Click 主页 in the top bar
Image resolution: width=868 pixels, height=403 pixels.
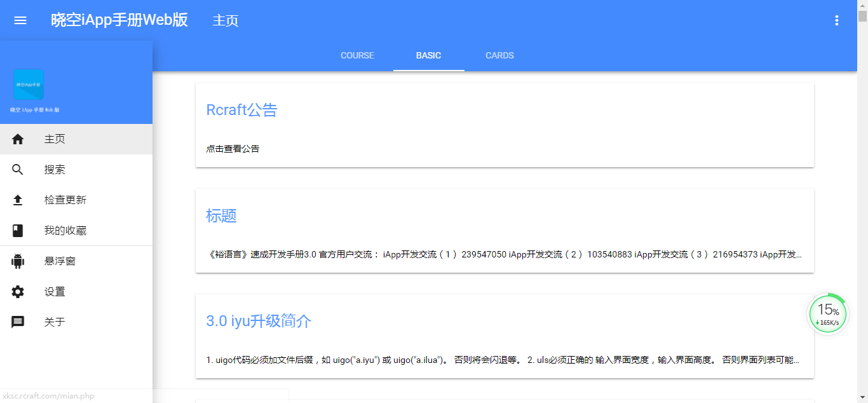(225, 20)
